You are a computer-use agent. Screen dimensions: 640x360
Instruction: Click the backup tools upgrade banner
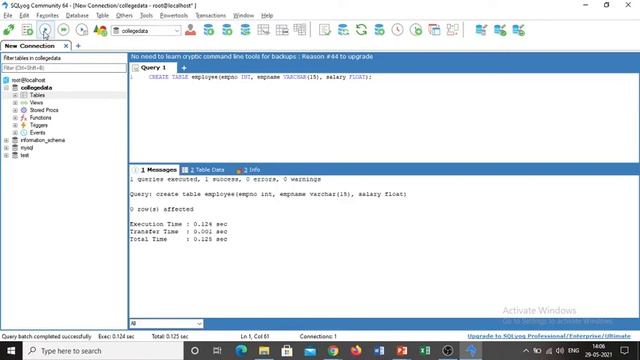pyautogui.click(x=252, y=57)
